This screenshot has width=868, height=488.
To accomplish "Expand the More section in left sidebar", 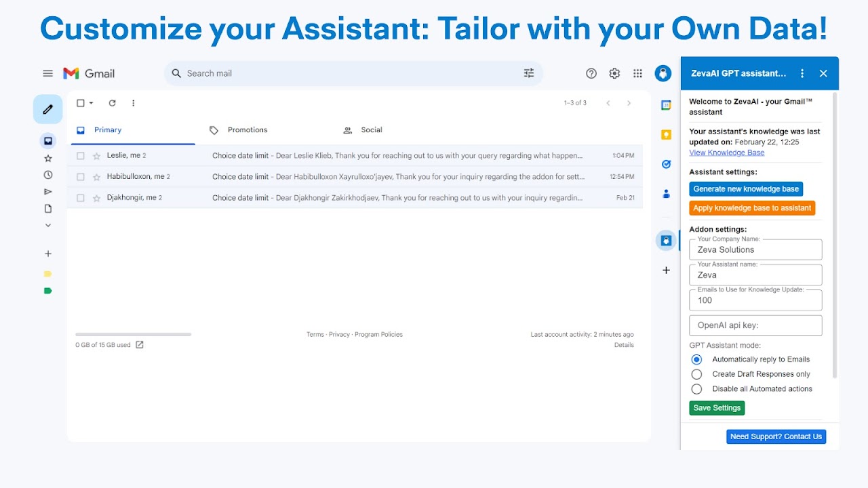I will pos(47,225).
